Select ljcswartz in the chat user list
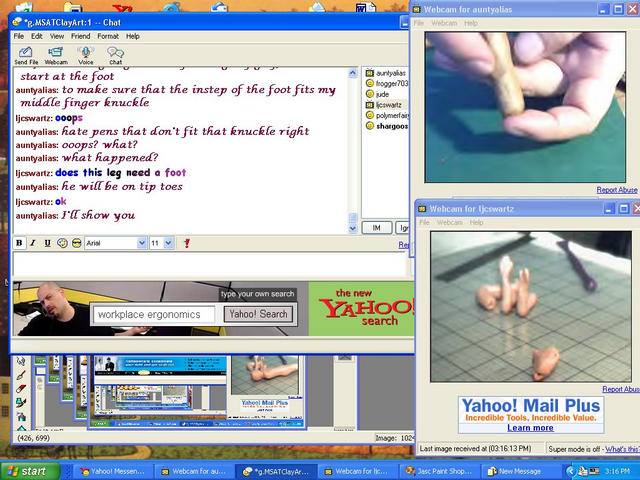 point(389,105)
